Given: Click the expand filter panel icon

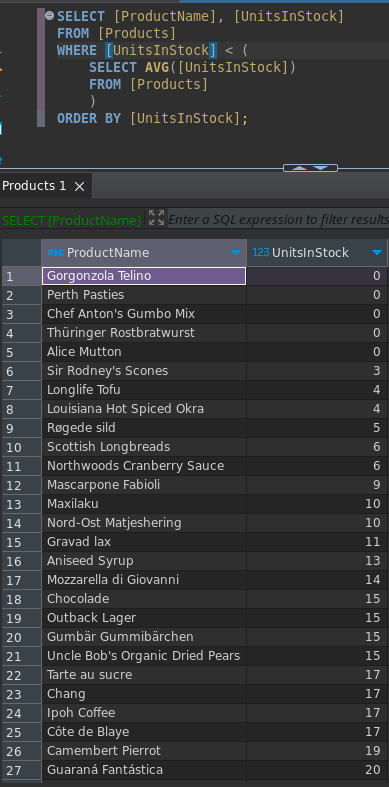Looking at the screenshot, I should pyautogui.click(x=157, y=218).
